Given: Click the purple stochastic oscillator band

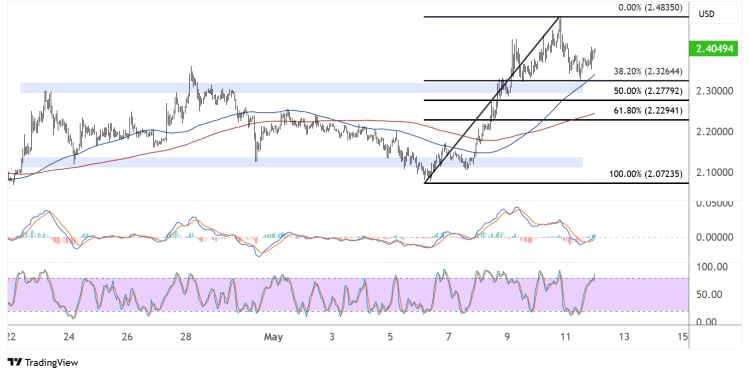Looking at the screenshot, I should [348, 295].
